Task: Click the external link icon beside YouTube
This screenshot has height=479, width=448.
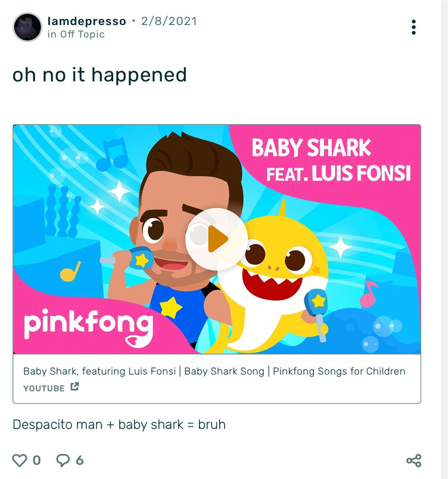Action: (x=75, y=387)
